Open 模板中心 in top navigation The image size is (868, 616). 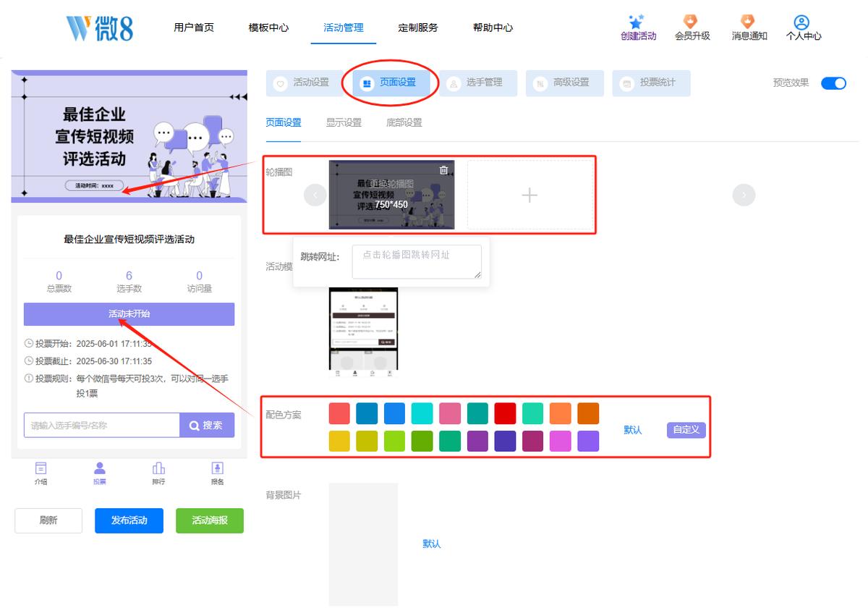tap(268, 28)
